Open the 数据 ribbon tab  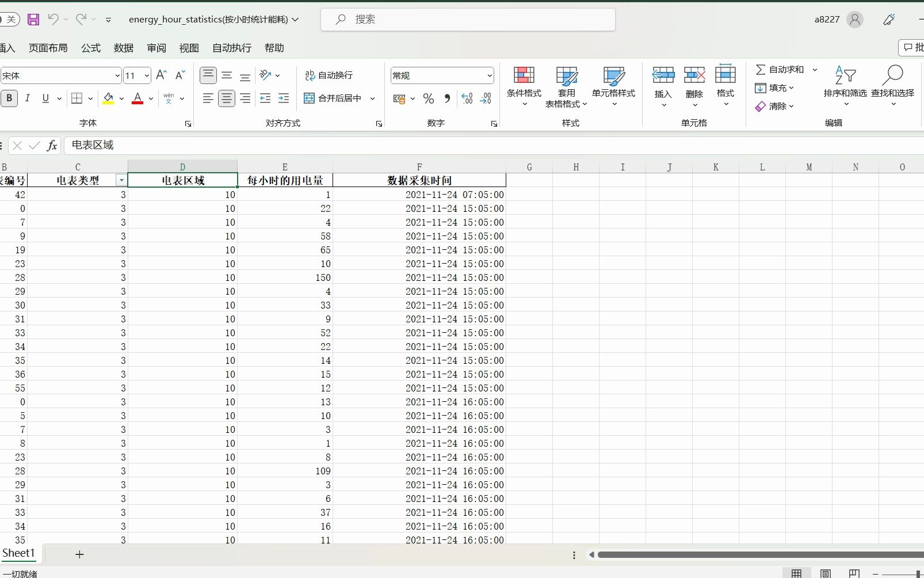[x=124, y=48]
